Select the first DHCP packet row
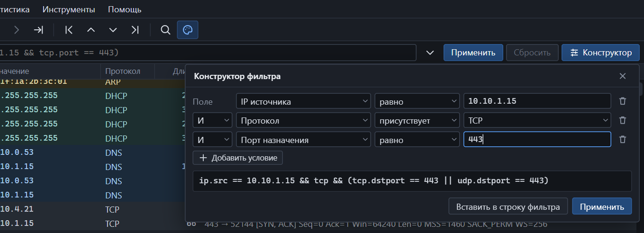This screenshot has width=644, height=233. (x=92, y=96)
